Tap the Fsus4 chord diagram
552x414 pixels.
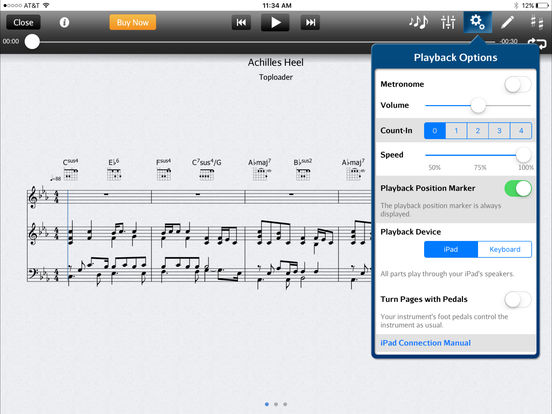click(x=164, y=175)
